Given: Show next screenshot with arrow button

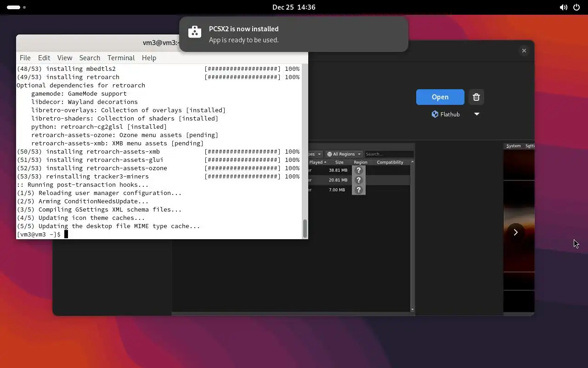Looking at the screenshot, I should [515, 232].
